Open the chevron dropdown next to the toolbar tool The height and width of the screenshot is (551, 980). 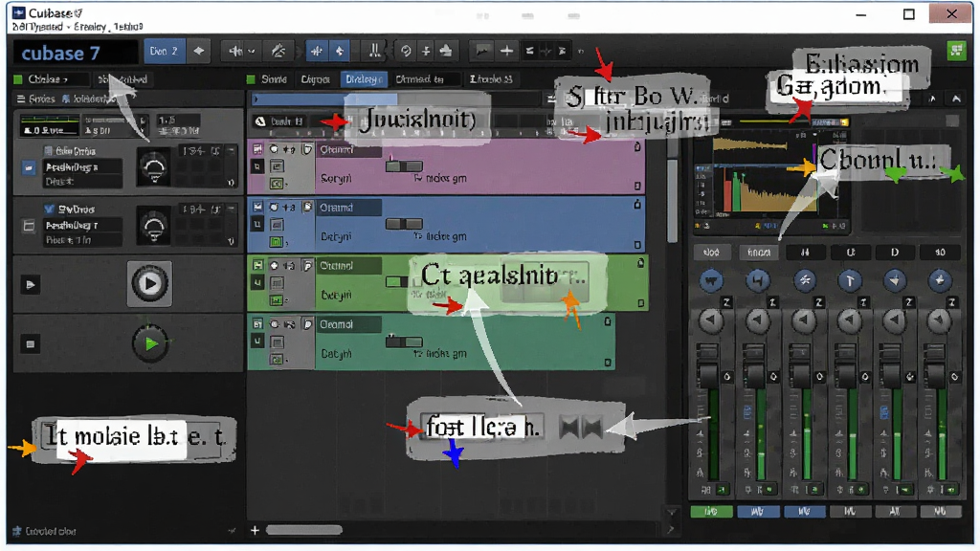(252, 52)
